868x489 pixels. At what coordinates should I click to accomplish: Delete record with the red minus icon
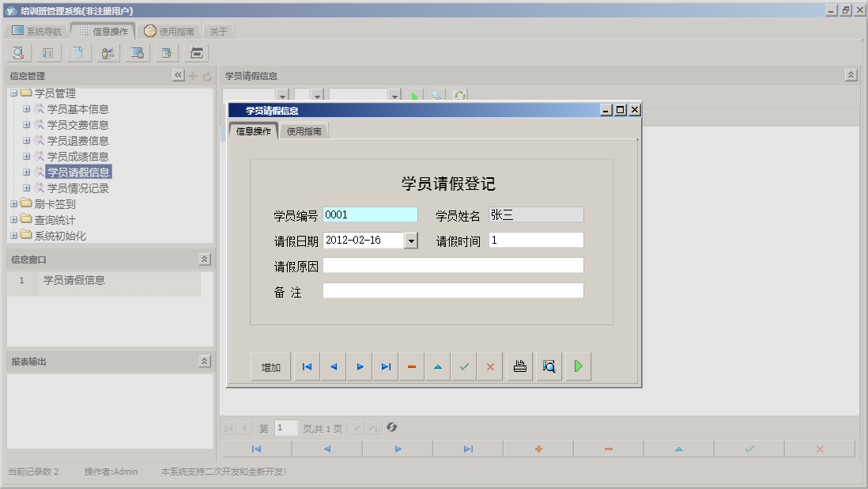411,366
